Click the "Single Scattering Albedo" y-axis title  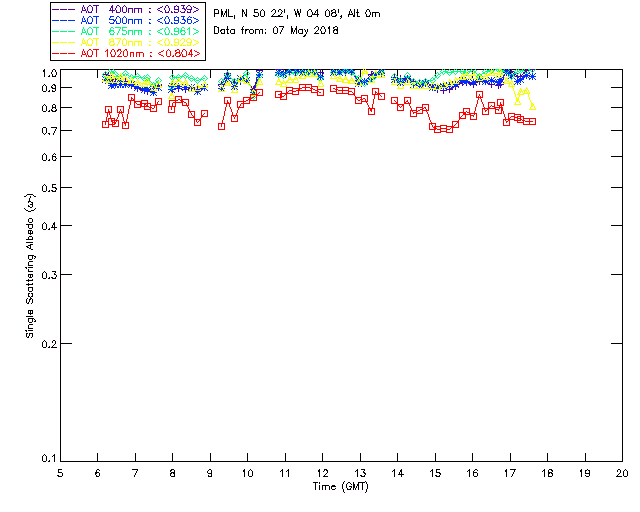(30, 266)
